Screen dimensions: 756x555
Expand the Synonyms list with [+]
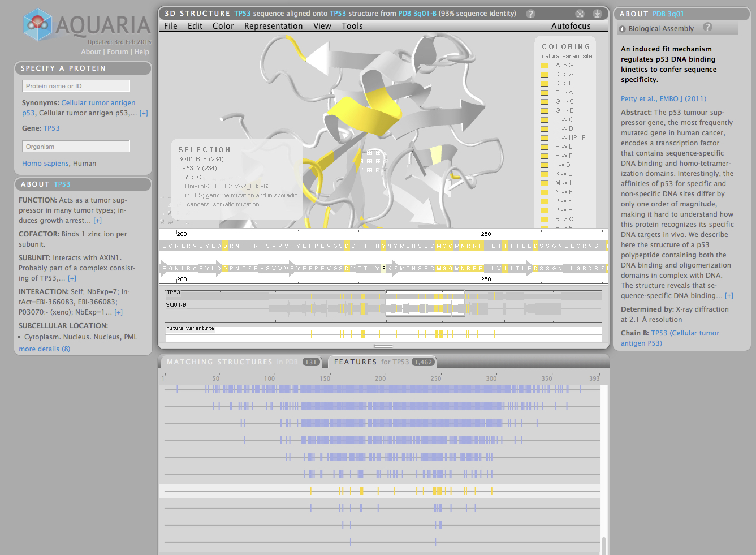pyautogui.click(x=144, y=113)
